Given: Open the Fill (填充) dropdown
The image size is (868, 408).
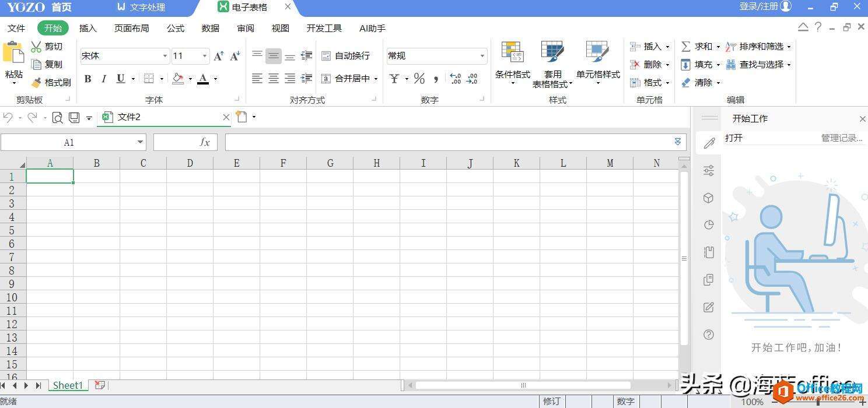Looking at the screenshot, I should point(700,65).
